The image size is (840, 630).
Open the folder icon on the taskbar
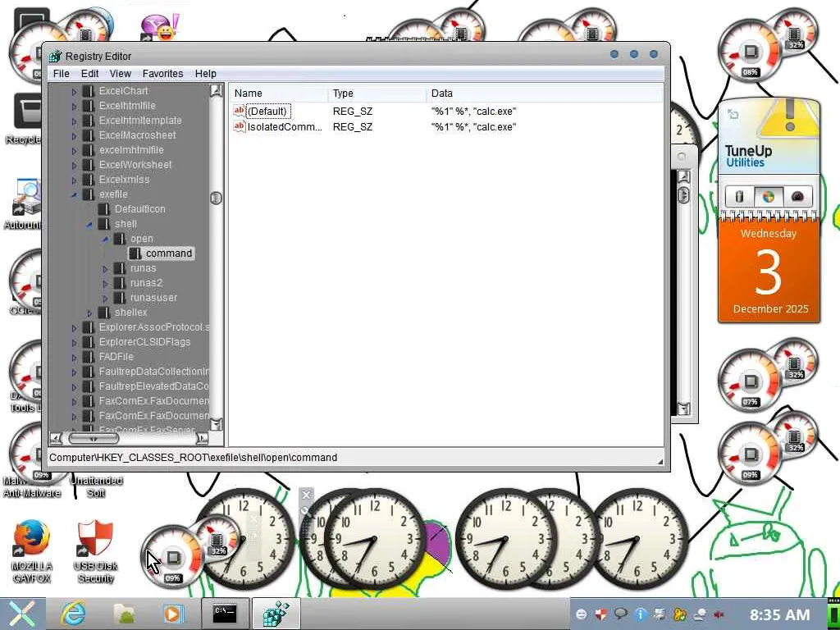[x=126, y=614]
